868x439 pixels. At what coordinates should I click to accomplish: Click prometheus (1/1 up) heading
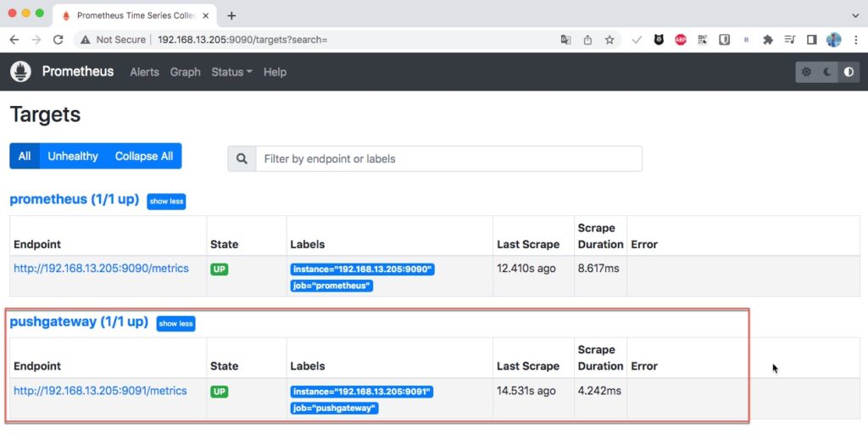point(75,199)
